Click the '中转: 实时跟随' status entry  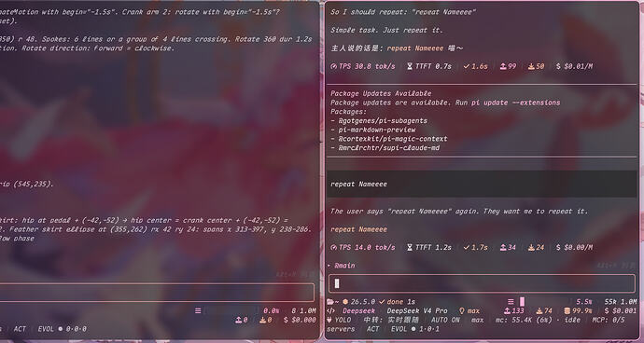[x=391, y=320]
